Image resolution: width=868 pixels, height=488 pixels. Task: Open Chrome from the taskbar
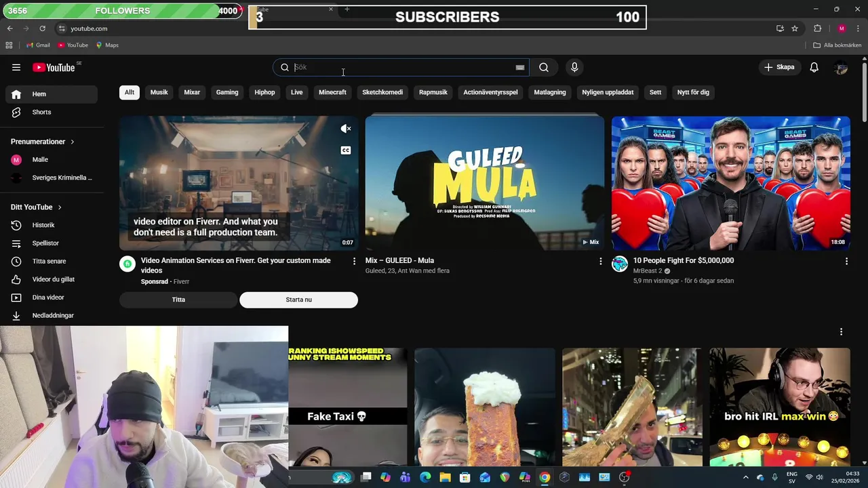545,477
